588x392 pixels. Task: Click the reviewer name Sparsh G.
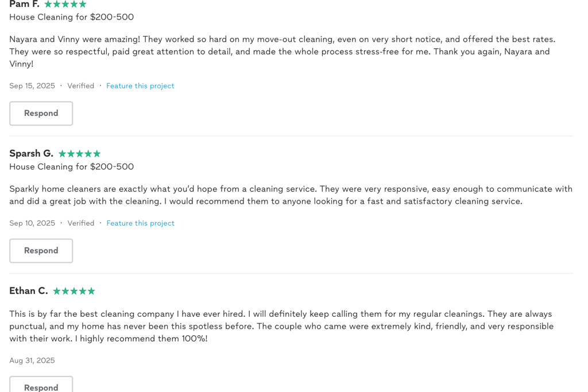[x=31, y=153]
